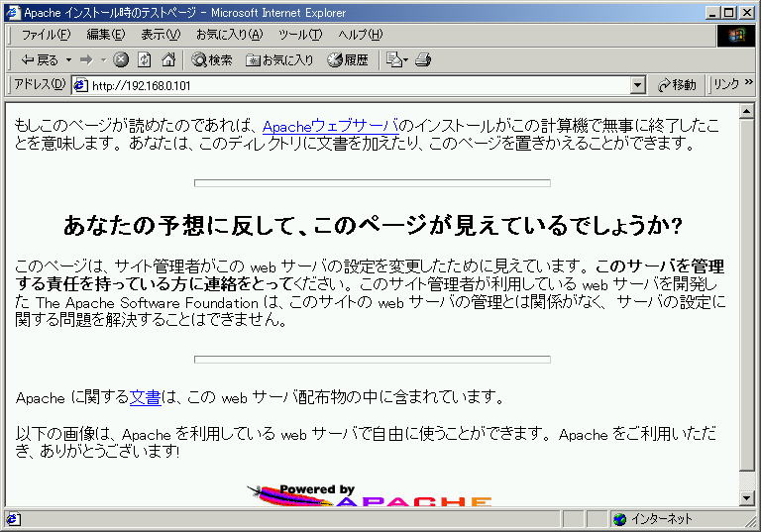Click the heading あなたの予想に反して

click(373, 225)
